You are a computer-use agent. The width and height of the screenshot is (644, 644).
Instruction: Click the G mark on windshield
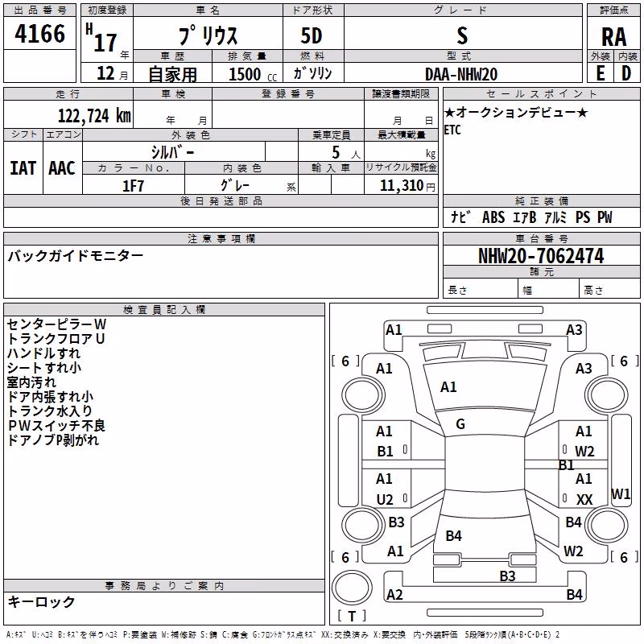[x=460, y=424]
